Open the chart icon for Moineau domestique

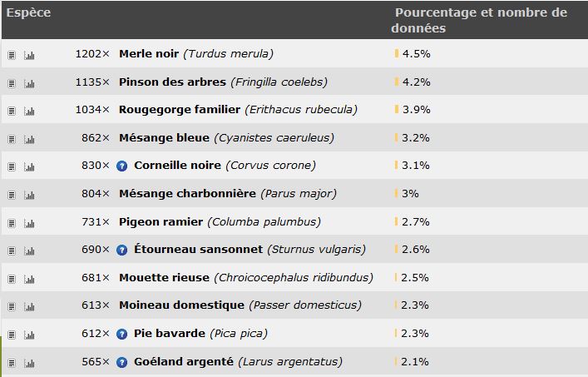[29, 307]
